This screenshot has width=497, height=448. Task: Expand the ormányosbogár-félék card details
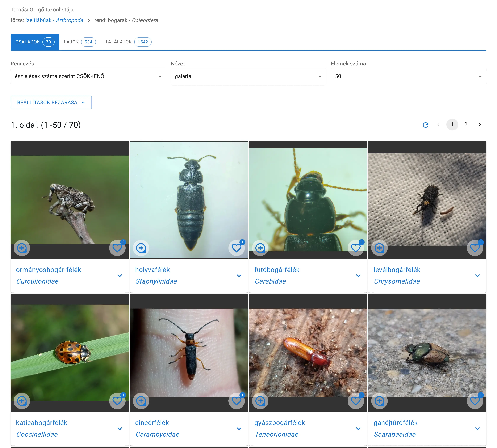tap(120, 275)
